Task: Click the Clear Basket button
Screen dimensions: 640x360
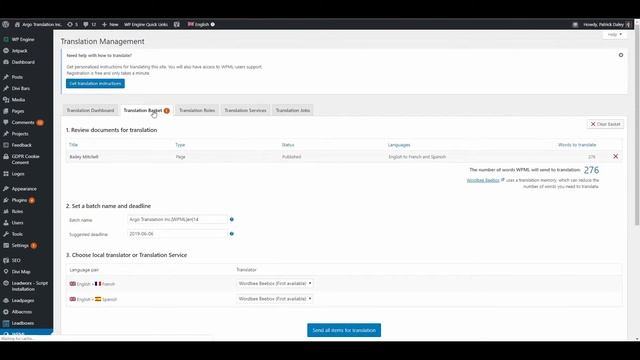Action: [x=605, y=124]
